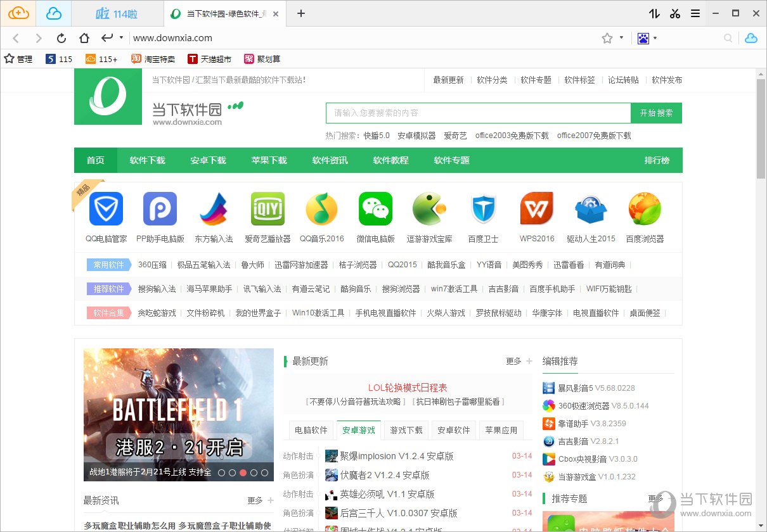The image size is (767, 532).
Task: Open 东方输入法 icon
Action: pos(214,209)
